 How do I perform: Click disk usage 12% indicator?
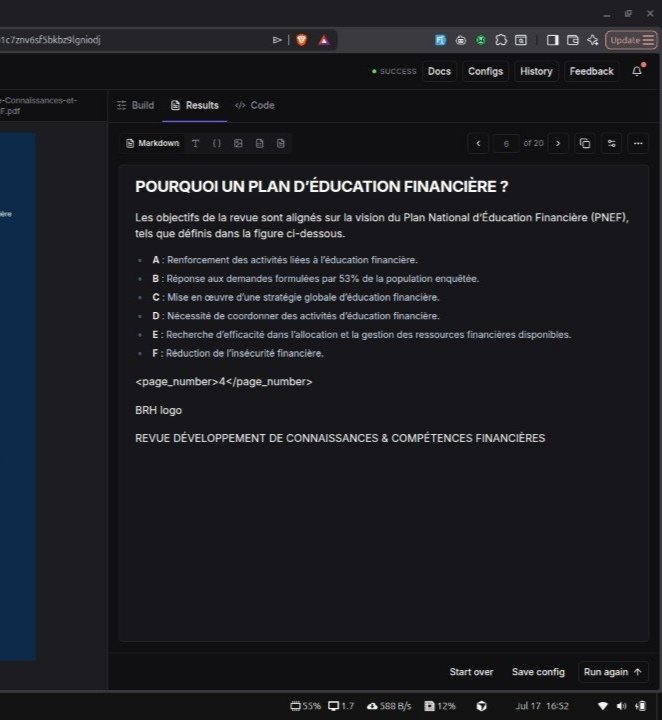[x=440, y=706]
